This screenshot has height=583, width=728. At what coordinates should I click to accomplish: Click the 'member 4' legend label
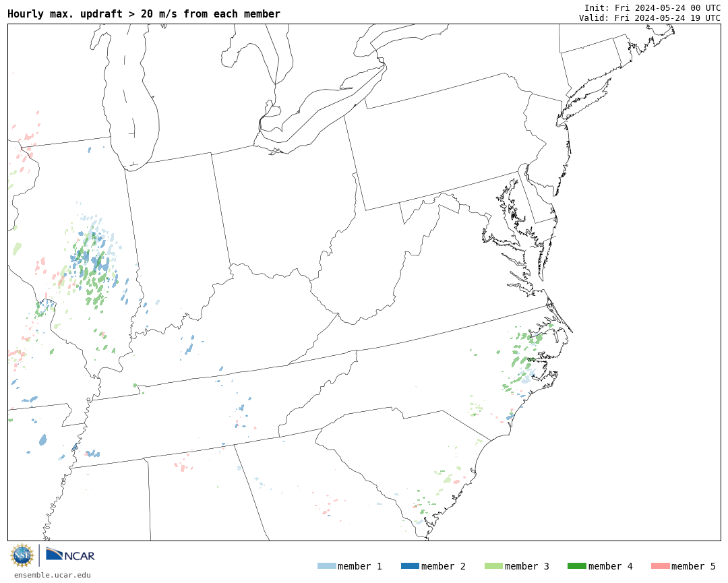click(611, 566)
